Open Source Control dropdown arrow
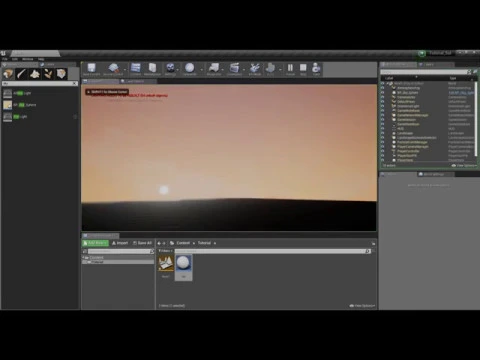480x360 pixels. click(125, 70)
